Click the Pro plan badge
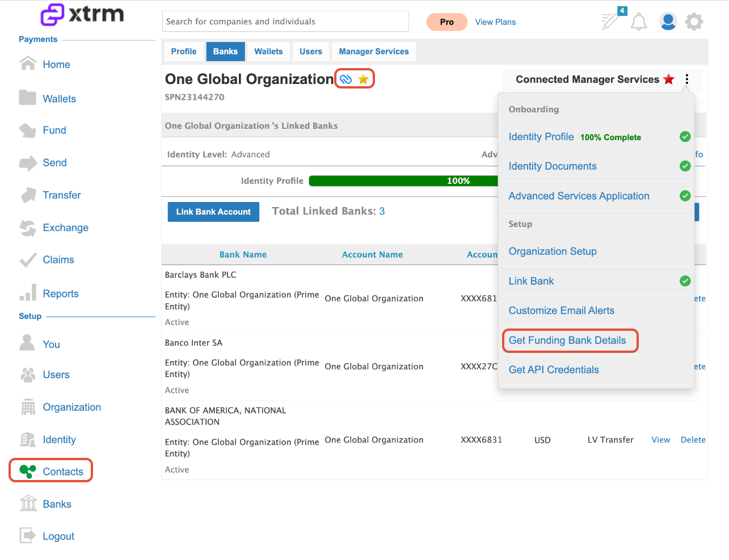Image resolution: width=729 pixels, height=560 pixels. click(x=446, y=22)
